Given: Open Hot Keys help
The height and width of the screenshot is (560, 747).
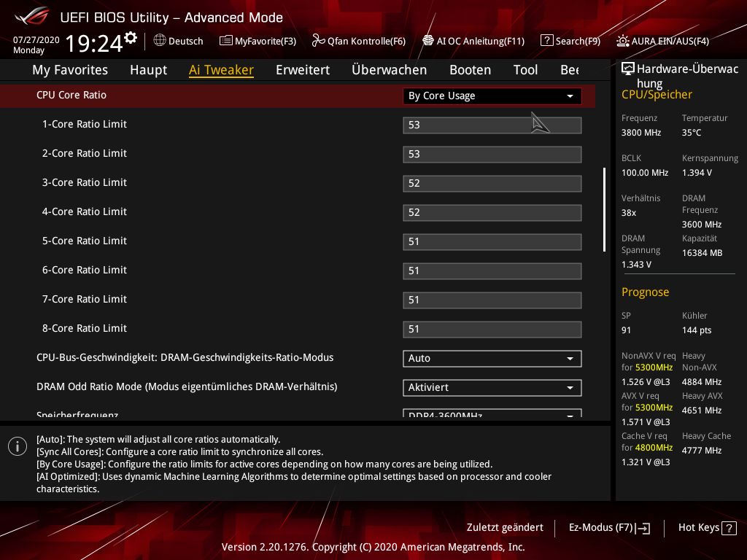Looking at the screenshot, I should pyautogui.click(x=707, y=528).
